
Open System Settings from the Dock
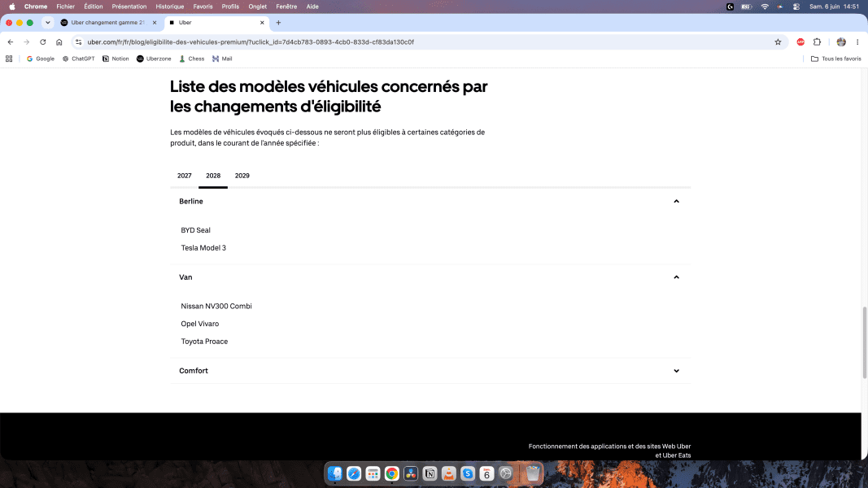coord(505,473)
